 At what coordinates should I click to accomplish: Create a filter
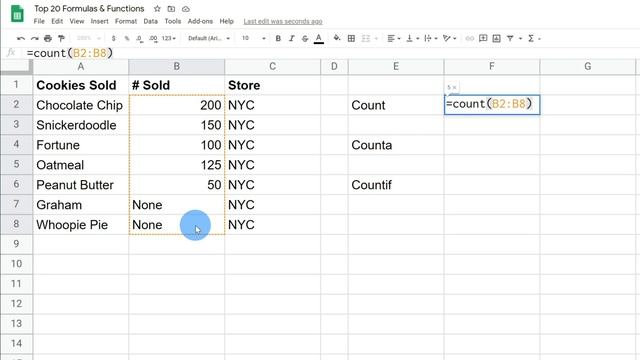(510, 38)
